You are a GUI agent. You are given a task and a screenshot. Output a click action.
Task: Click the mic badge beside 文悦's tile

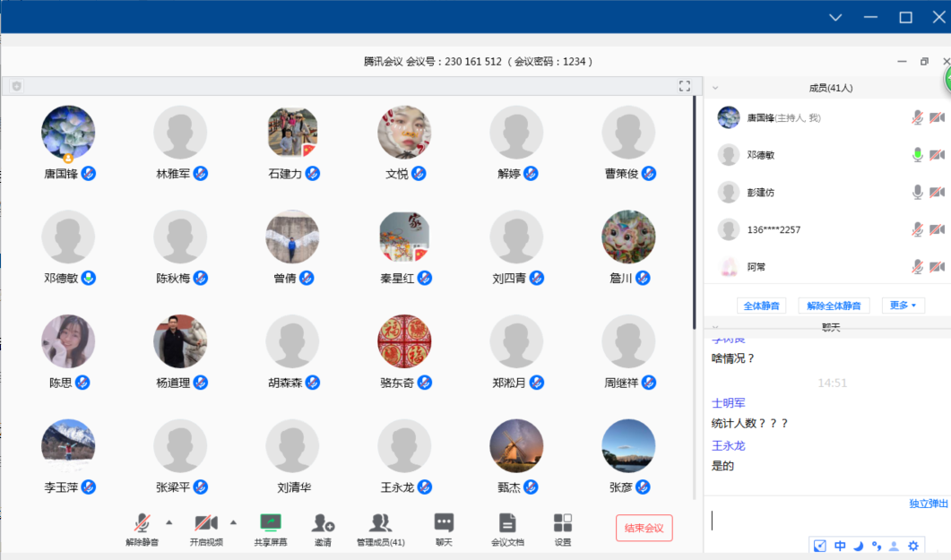[419, 174]
